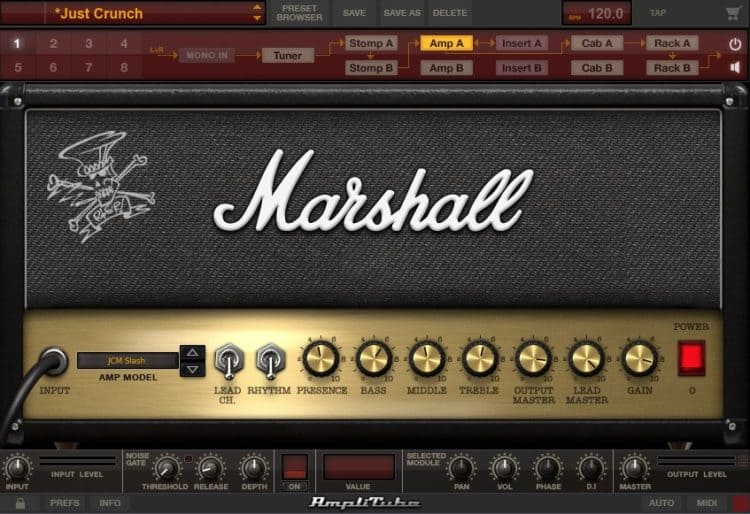Click the Gain knob on the amp
The image size is (750, 514).
tap(639, 358)
